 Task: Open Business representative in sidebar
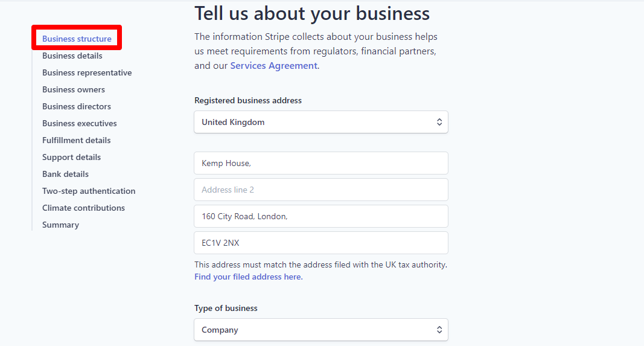click(87, 72)
